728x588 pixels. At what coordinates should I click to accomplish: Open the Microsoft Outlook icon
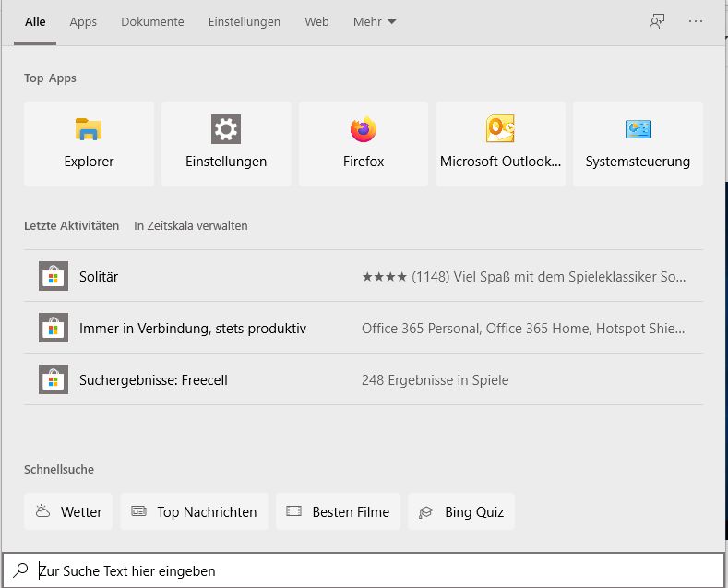click(500, 128)
